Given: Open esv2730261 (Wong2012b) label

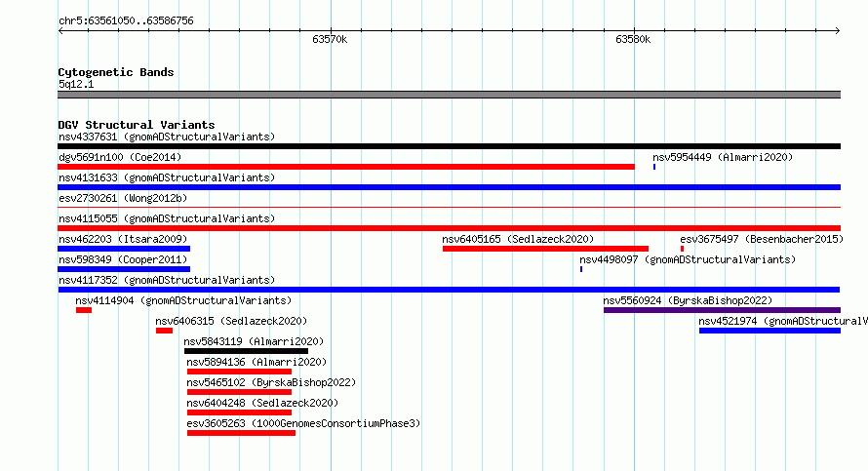Looking at the screenshot, I should click(x=123, y=198).
